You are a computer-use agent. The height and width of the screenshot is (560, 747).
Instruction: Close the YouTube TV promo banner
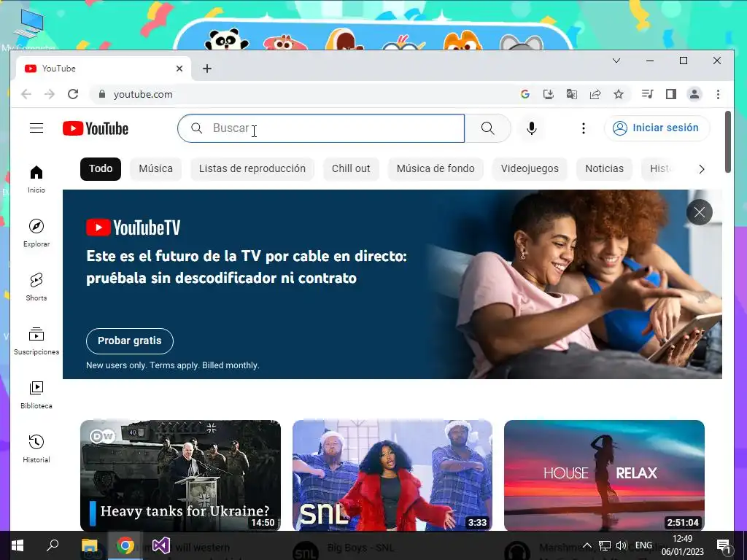pyautogui.click(x=700, y=212)
